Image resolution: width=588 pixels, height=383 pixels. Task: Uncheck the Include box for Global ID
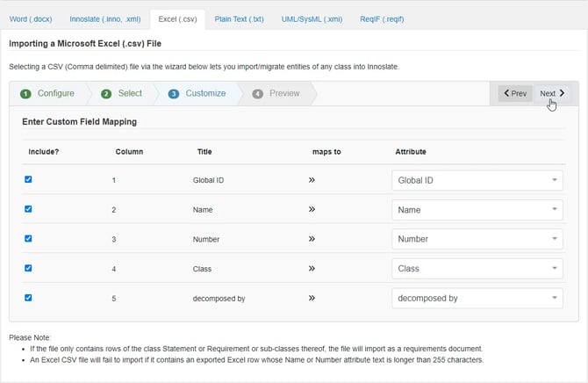pos(28,179)
